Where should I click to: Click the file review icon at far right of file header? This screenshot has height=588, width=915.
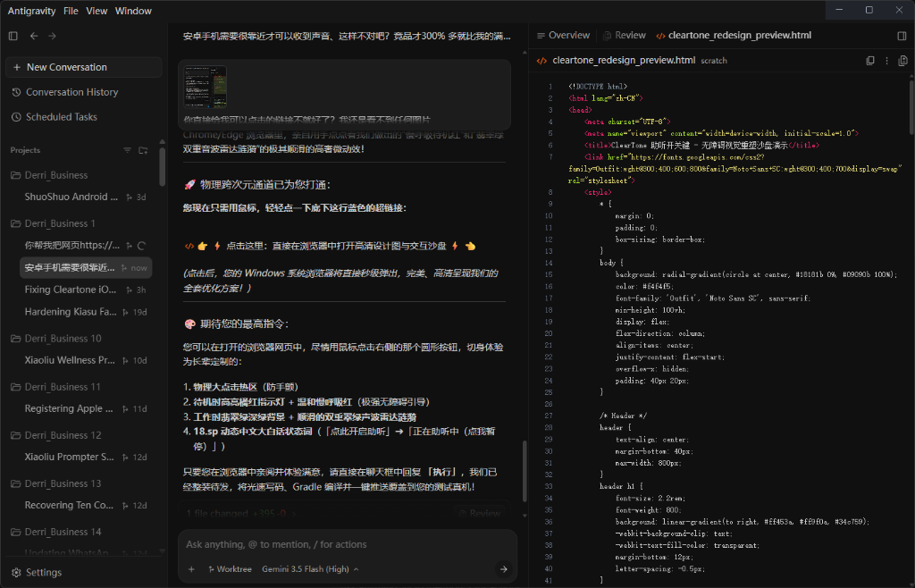902,61
